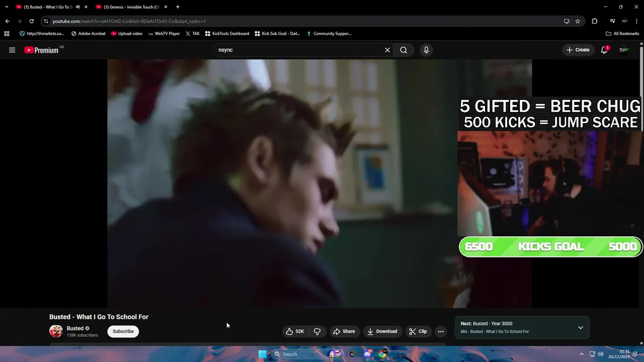
Task: Share the video
Action: tap(344, 331)
